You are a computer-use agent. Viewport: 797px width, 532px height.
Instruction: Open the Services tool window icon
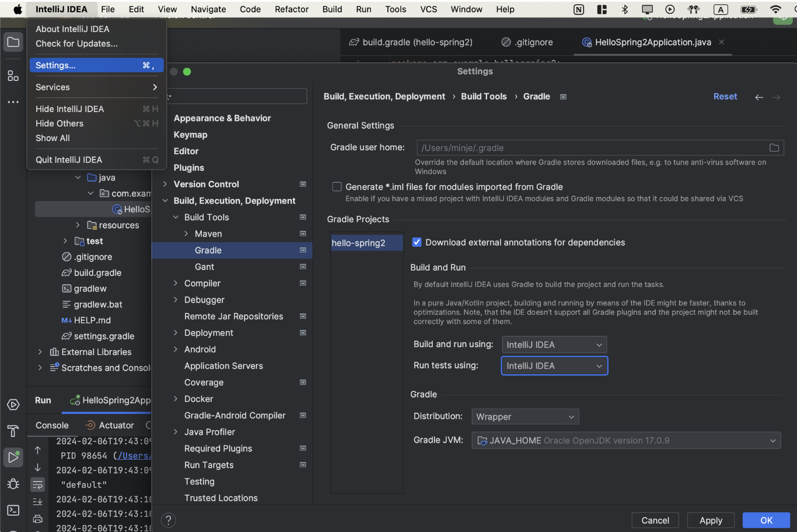pos(13,405)
